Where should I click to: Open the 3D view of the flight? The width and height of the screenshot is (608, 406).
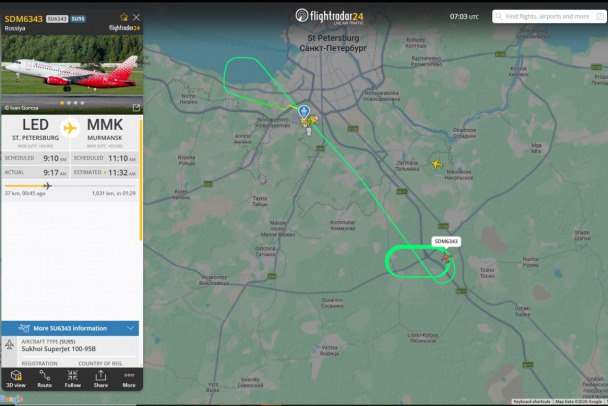click(x=16, y=379)
